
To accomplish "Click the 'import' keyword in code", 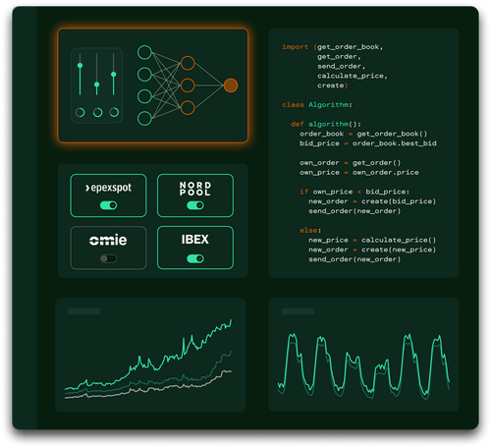I will 296,47.
